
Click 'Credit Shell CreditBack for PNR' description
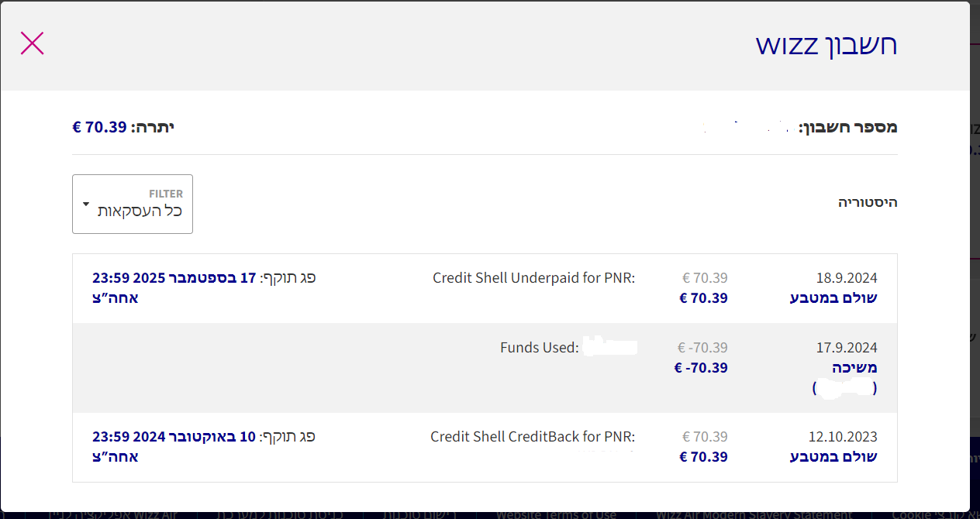click(x=533, y=437)
